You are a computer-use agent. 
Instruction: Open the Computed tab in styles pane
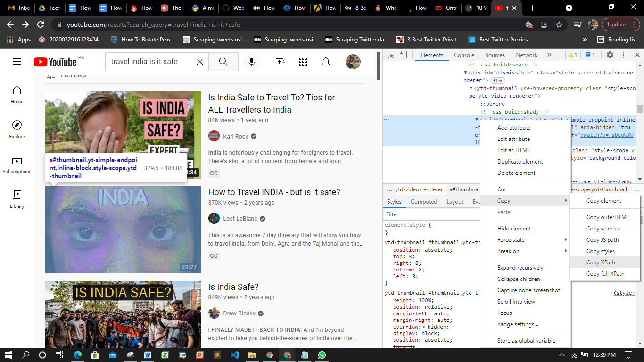(x=424, y=202)
